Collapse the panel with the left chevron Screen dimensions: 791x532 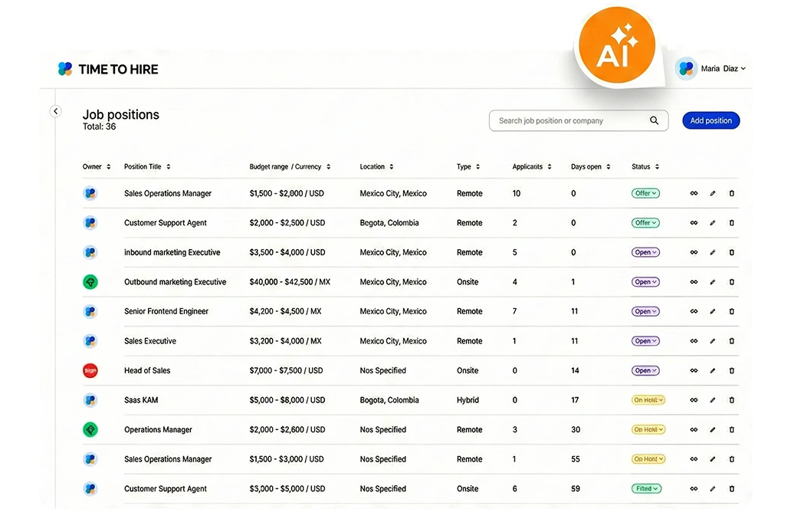pos(55,111)
